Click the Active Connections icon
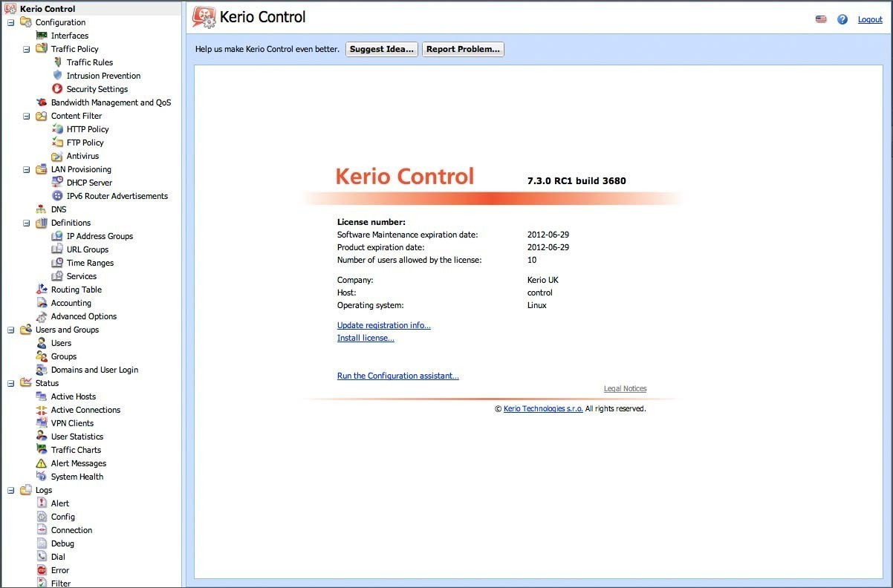Viewport: 893px width, 588px height. pos(42,410)
